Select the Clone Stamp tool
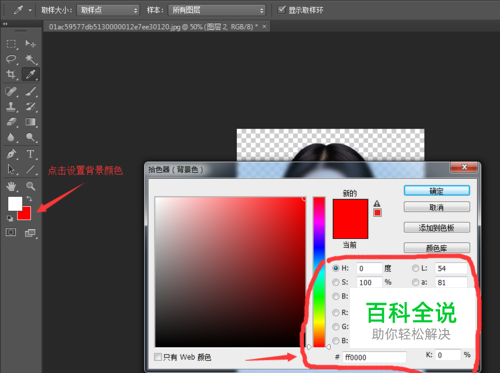The image size is (500, 373). click(11, 106)
